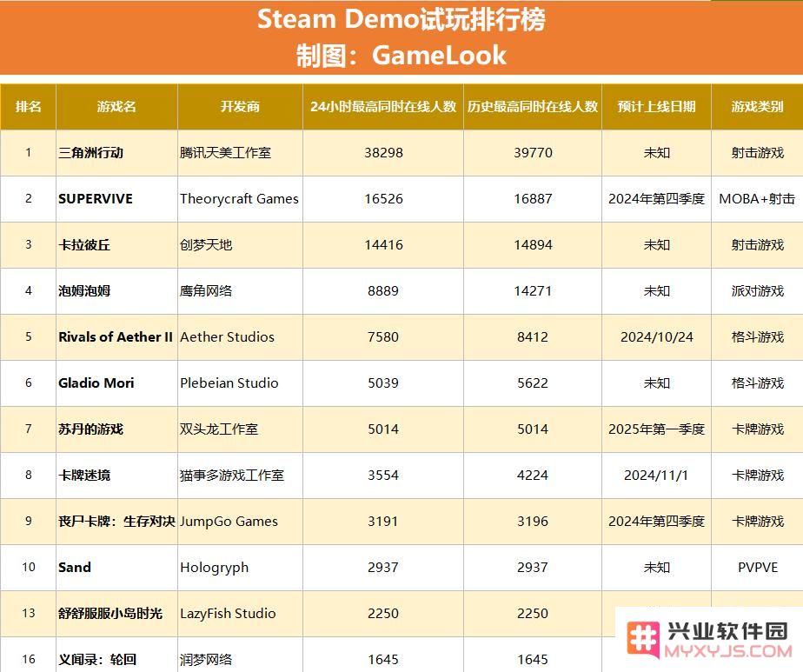Click the 派对游戏 category cell
This screenshot has width=803, height=672.
point(758,291)
